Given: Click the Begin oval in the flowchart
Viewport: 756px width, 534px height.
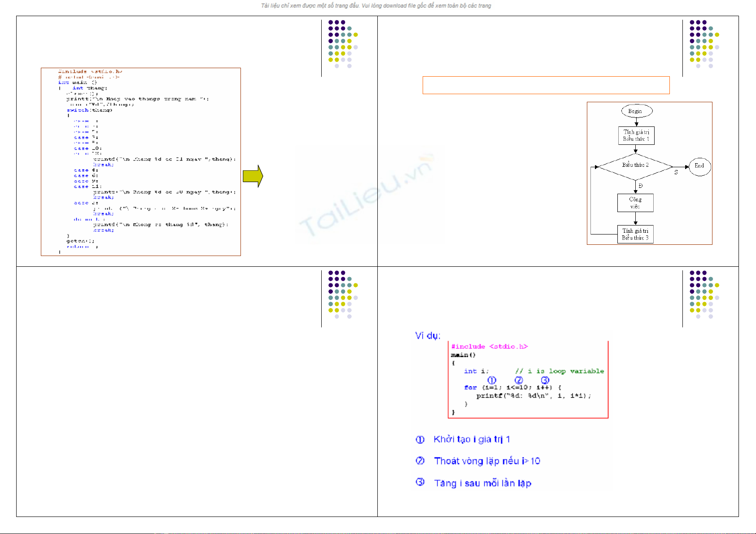Looking at the screenshot, I should coord(636,111).
